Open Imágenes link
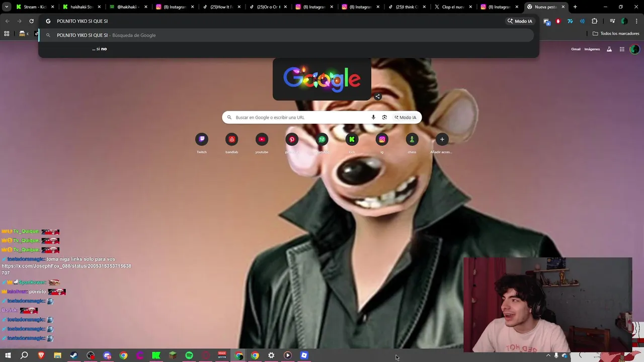 click(592, 49)
